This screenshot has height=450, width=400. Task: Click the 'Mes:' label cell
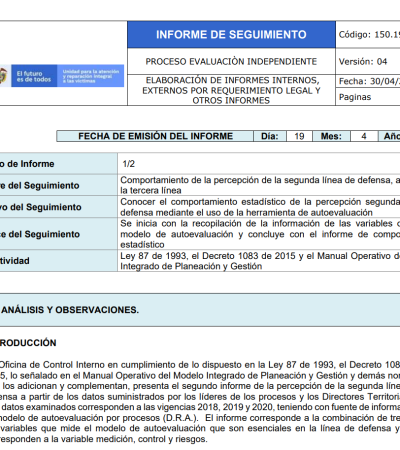(x=331, y=136)
